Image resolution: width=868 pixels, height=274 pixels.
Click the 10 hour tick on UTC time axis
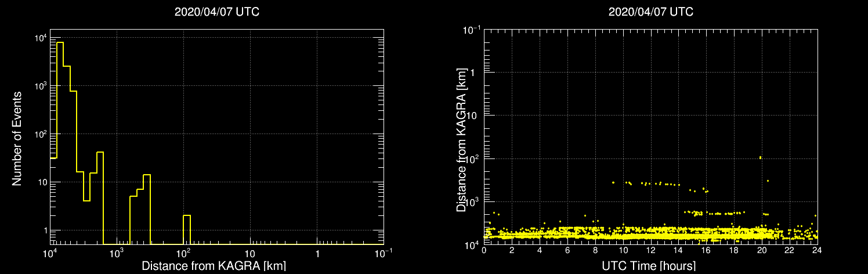click(x=623, y=251)
